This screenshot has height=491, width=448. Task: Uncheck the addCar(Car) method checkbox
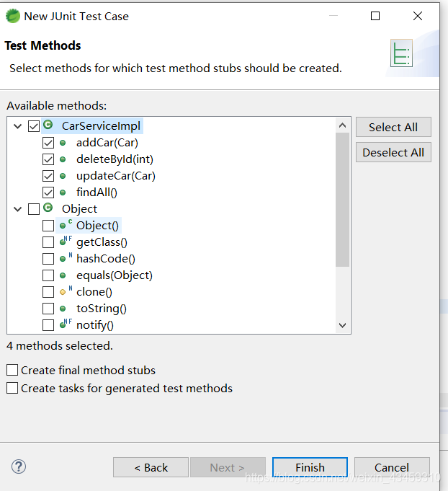tap(48, 143)
